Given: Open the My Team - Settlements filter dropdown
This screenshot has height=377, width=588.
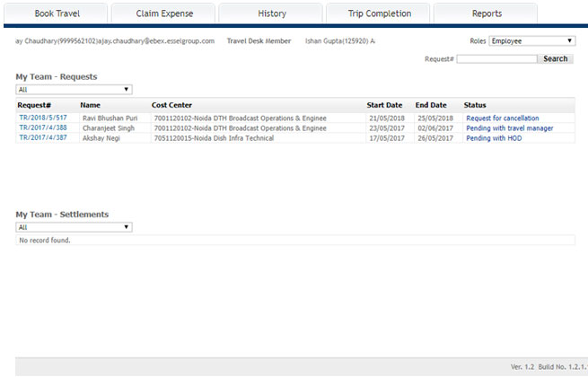Looking at the screenshot, I should [x=74, y=227].
